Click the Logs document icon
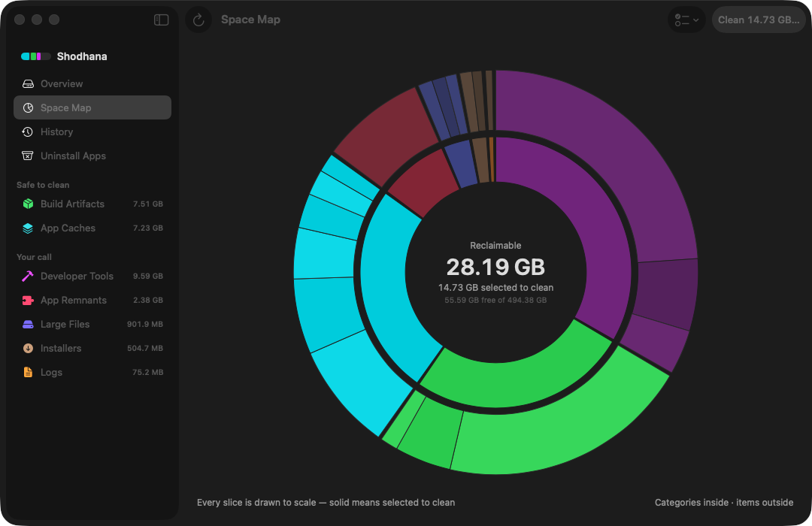The image size is (812, 526). click(x=28, y=372)
